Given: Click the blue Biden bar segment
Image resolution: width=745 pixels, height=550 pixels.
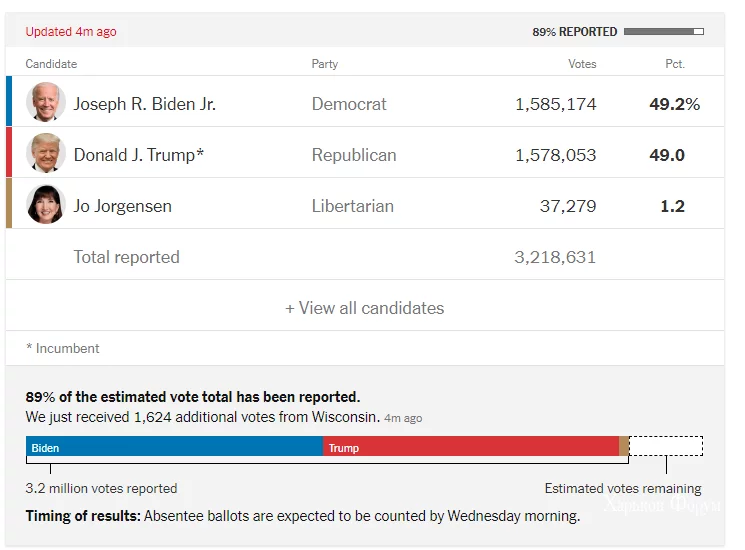Looking at the screenshot, I should tap(175, 447).
